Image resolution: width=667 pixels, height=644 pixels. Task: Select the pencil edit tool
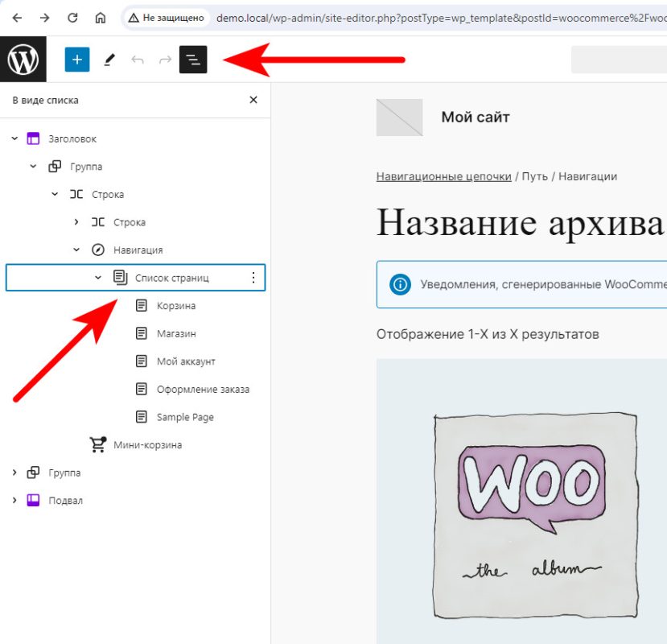click(109, 60)
